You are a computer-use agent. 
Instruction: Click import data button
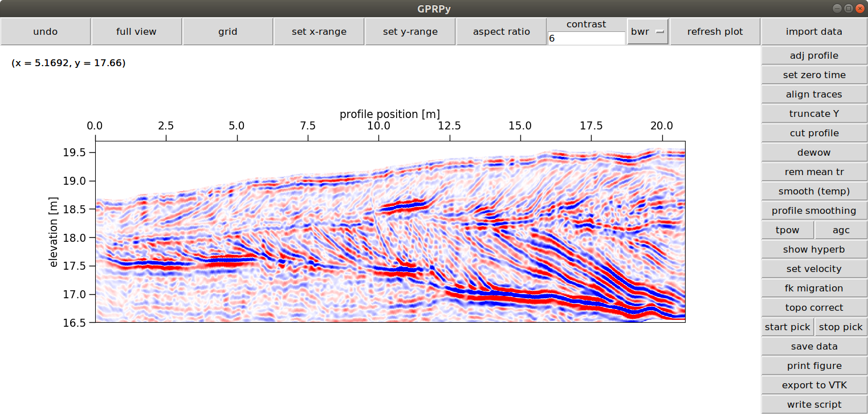tap(814, 31)
